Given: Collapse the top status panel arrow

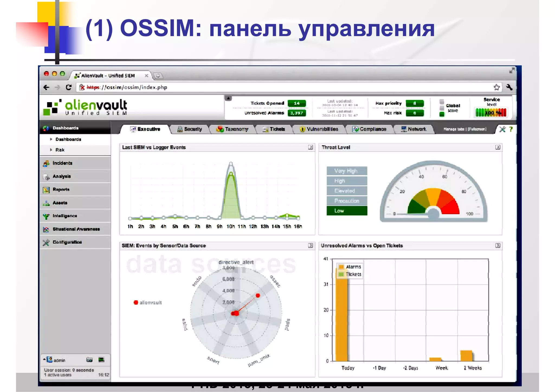Looking at the screenshot, I should [x=228, y=98].
